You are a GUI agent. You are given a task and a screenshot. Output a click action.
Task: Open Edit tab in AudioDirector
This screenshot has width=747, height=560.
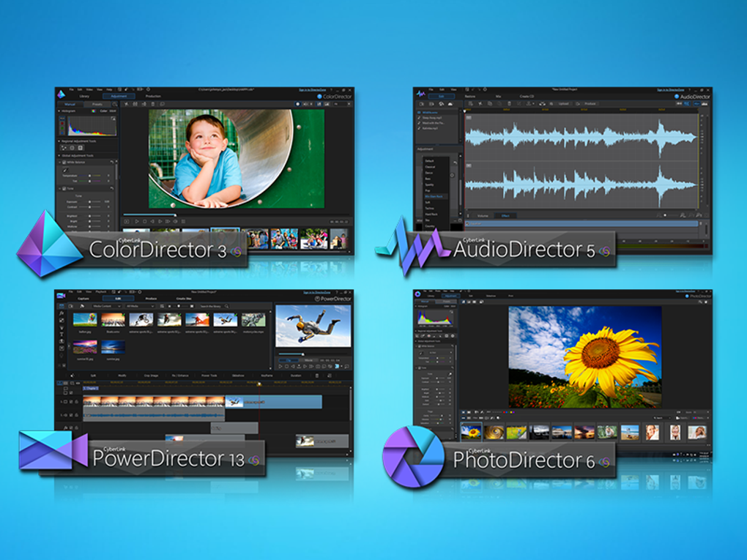tap(441, 96)
